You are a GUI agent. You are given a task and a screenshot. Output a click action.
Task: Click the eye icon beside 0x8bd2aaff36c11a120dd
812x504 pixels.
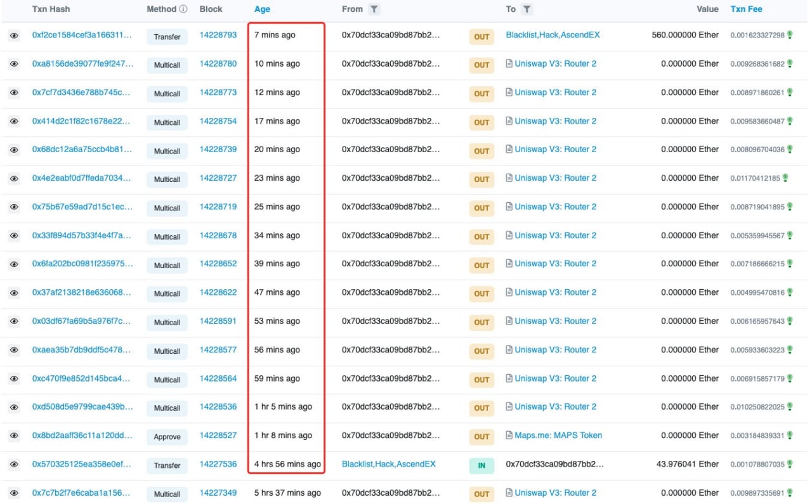pyautogui.click(x=14, y=436)
